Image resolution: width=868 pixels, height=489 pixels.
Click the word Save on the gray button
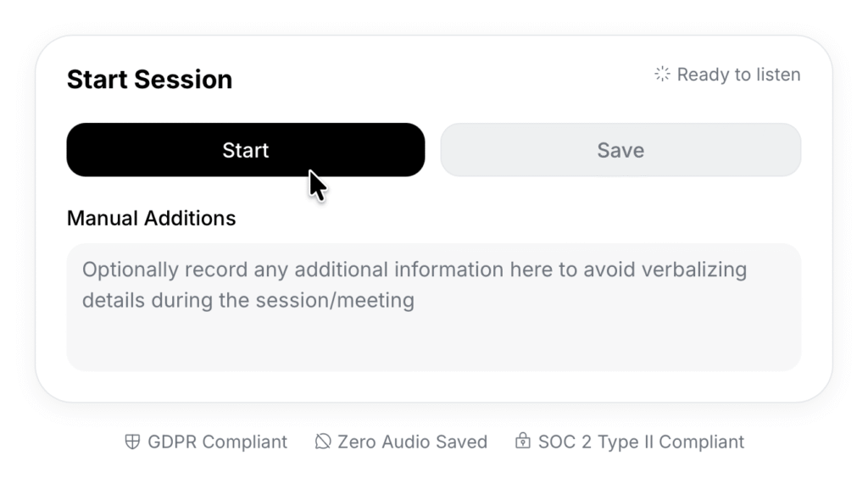tap(620, 150)
